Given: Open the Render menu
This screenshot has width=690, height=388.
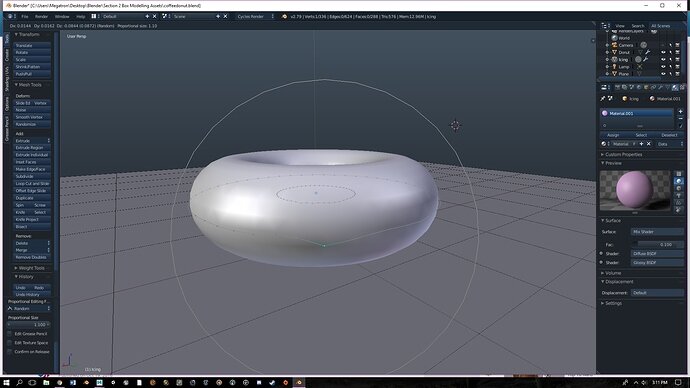Looking at the screenshot, I should click(x=41, y=16).
